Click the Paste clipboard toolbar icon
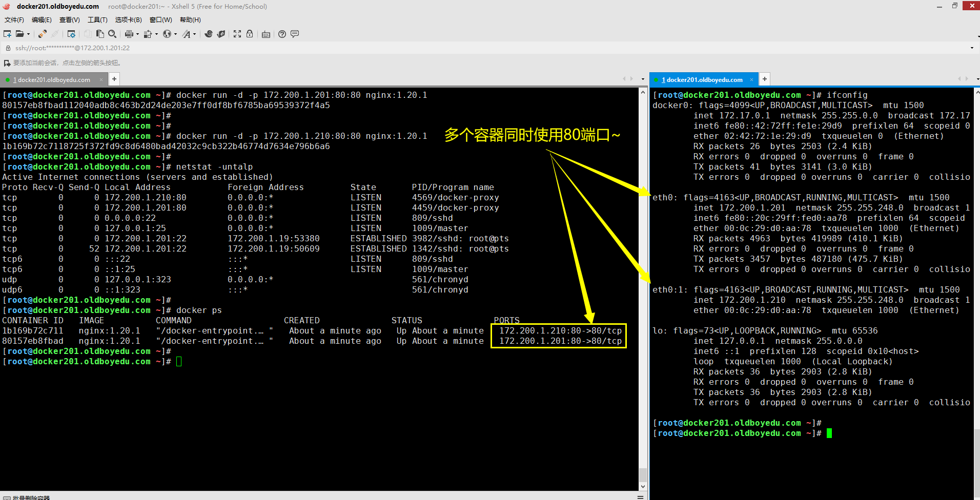 click(100, 34)
